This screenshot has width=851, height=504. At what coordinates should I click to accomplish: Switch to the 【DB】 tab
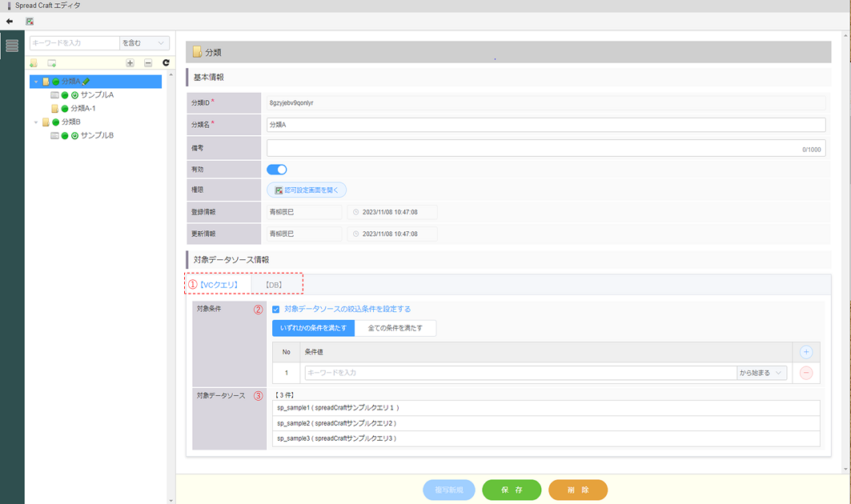coord(274,285)
